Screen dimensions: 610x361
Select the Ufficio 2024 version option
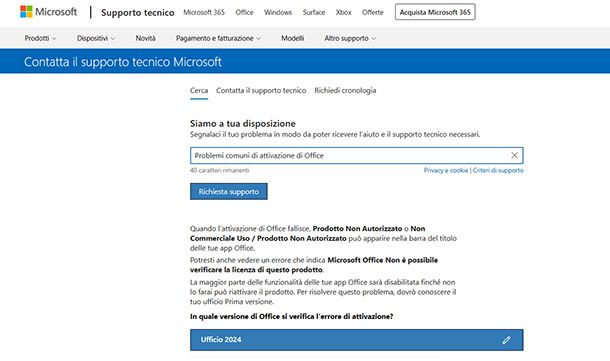(357, 340)
